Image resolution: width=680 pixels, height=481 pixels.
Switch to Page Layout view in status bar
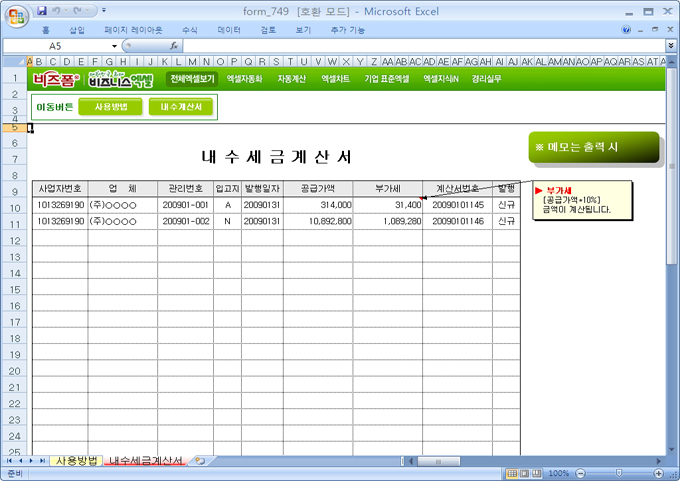[x=524, y=473]
